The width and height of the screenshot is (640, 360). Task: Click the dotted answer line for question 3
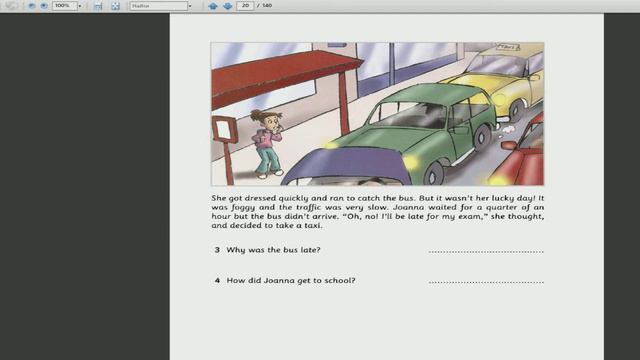486,251
